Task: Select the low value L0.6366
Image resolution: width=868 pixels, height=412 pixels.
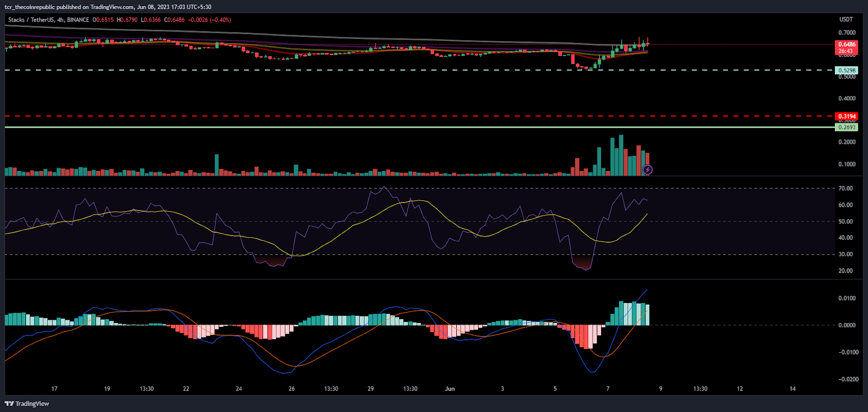Action: [x=151, y=20]
